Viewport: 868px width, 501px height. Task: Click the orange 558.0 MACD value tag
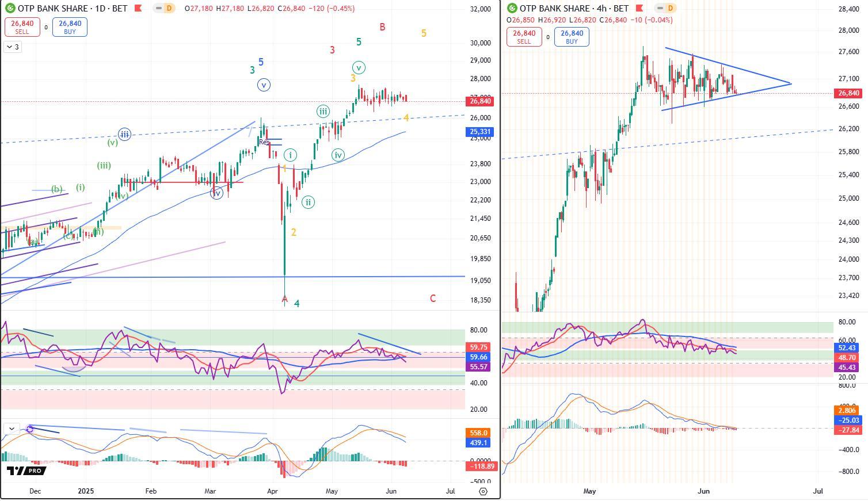478,433
